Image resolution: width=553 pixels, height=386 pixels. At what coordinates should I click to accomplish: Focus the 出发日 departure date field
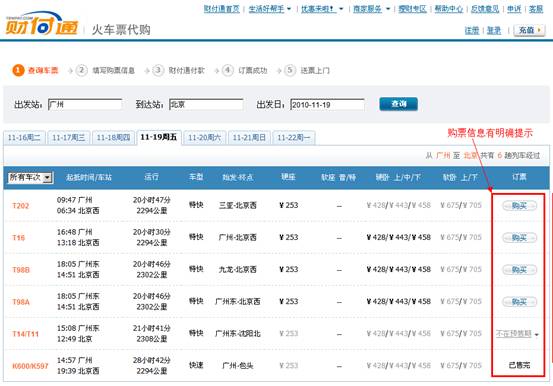[327, 104]
